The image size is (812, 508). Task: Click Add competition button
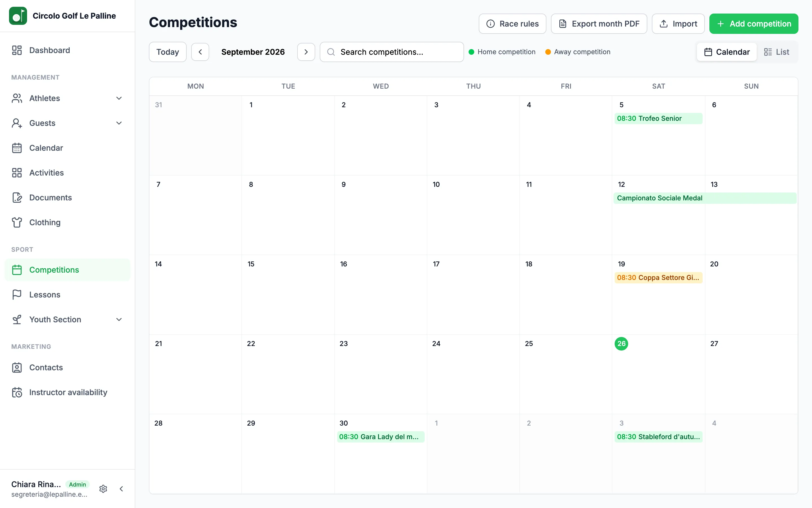[x=754, y=23]
